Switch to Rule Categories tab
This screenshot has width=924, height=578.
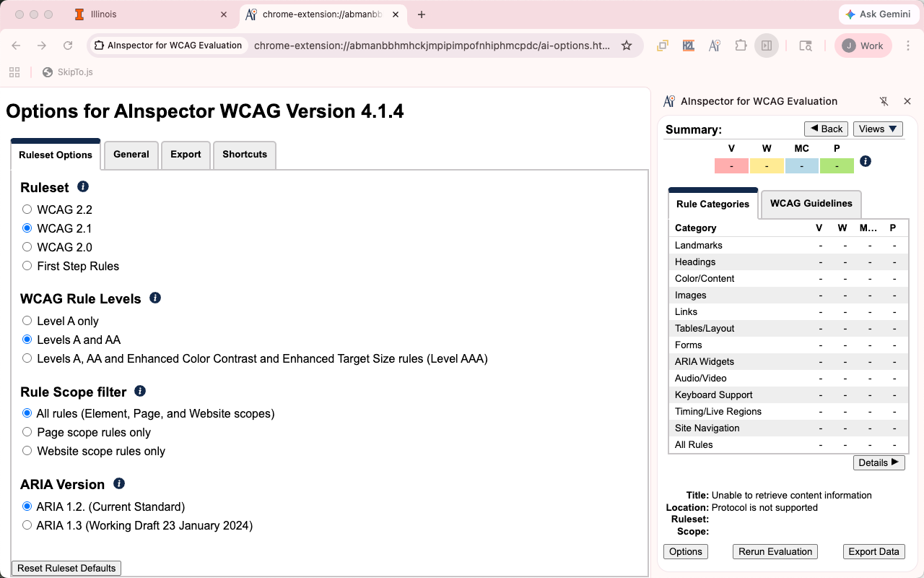[713, 204]
